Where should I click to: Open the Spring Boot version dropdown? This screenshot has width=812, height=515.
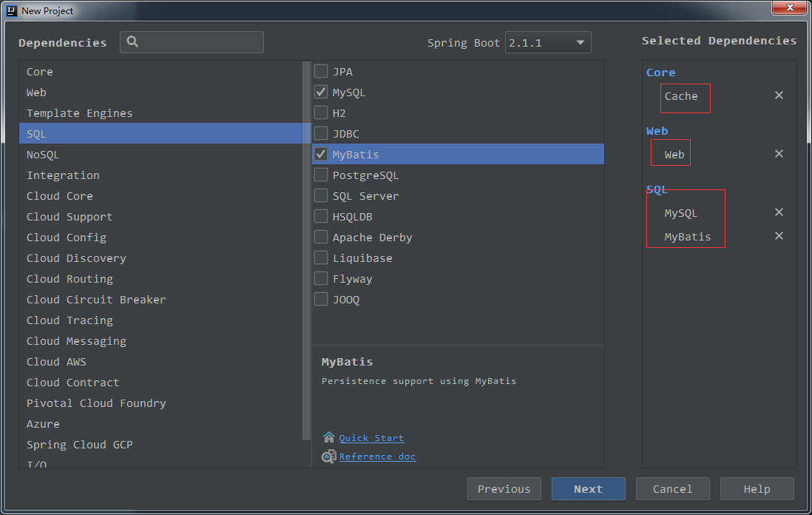(548, 42)
